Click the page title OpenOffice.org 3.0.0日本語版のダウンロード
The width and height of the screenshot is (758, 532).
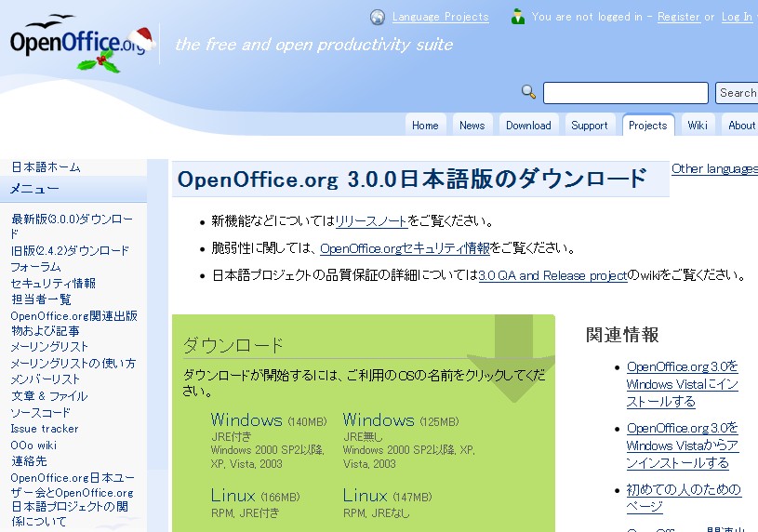pyautogui.click(x=412, y=179)
